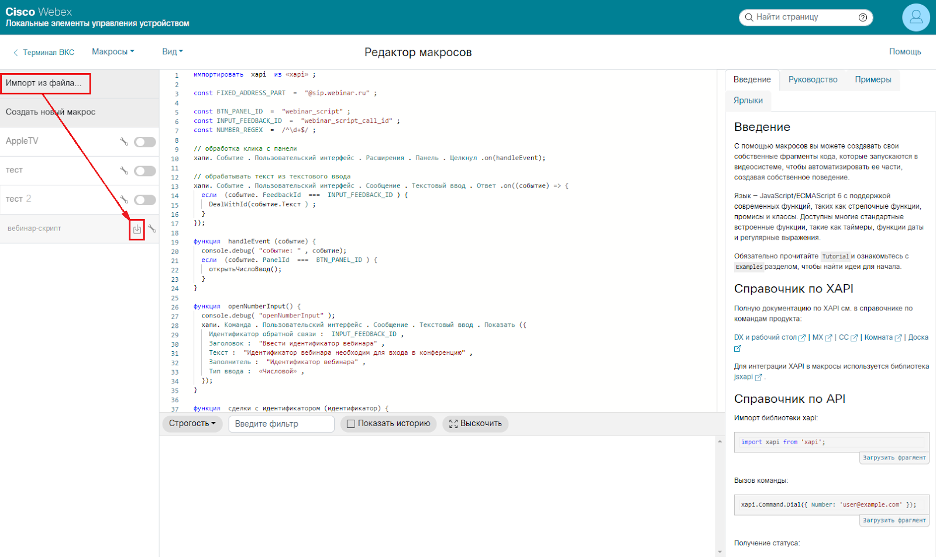Click code line defining NUMBER_REGEX

[x=254, y=130]
